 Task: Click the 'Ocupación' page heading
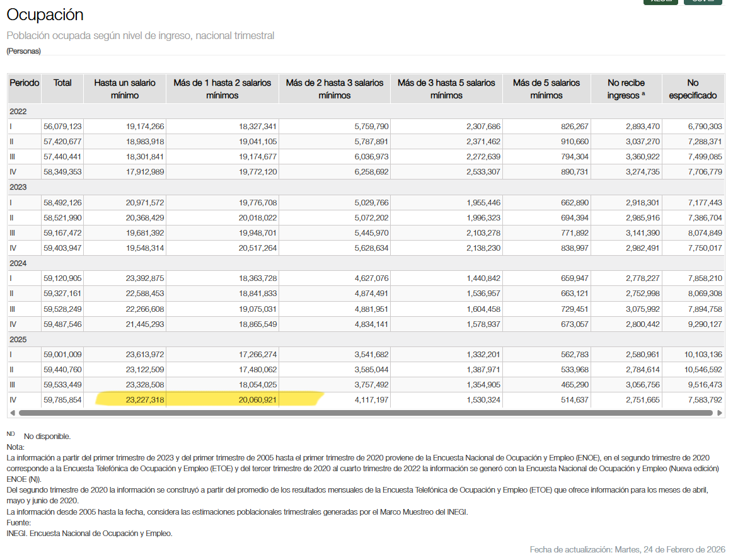[45, 14]
